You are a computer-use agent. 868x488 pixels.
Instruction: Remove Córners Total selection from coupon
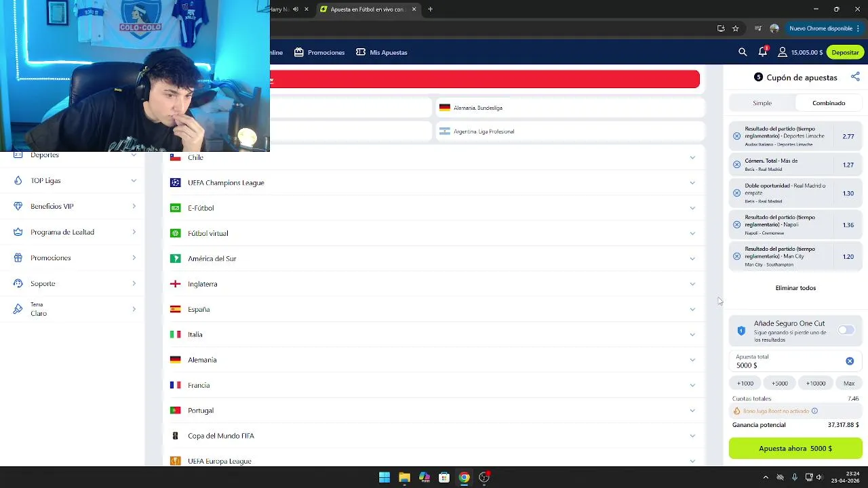[x=737, y=165]
